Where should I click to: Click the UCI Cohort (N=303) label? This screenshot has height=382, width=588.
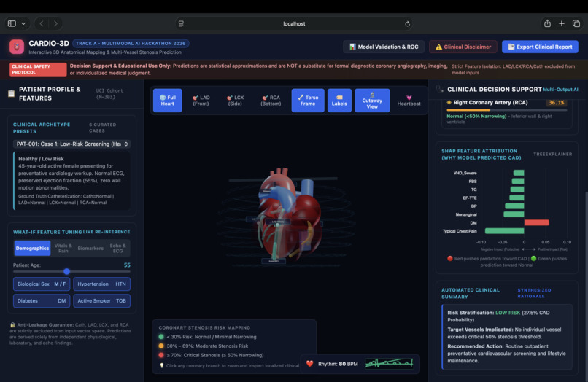click(x=109, y=94)
